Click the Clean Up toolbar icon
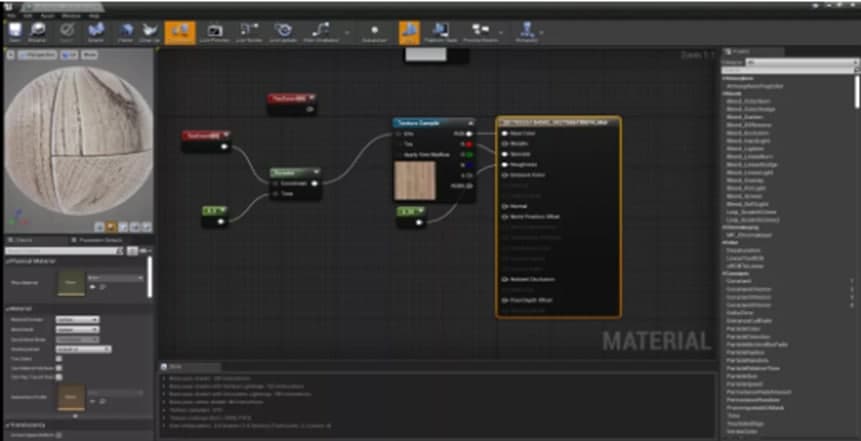The height and width of the screenshot is (441, 861). pos(149,32)
